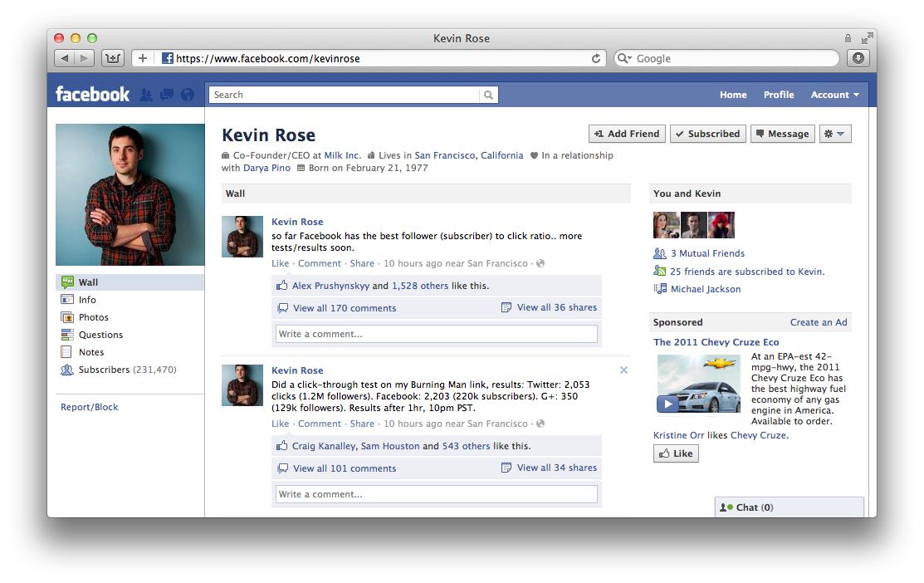Image resolution: width=924 pixels, height=583 pixels.
Task: Open Darya Pino profile link
Action: 267,168
